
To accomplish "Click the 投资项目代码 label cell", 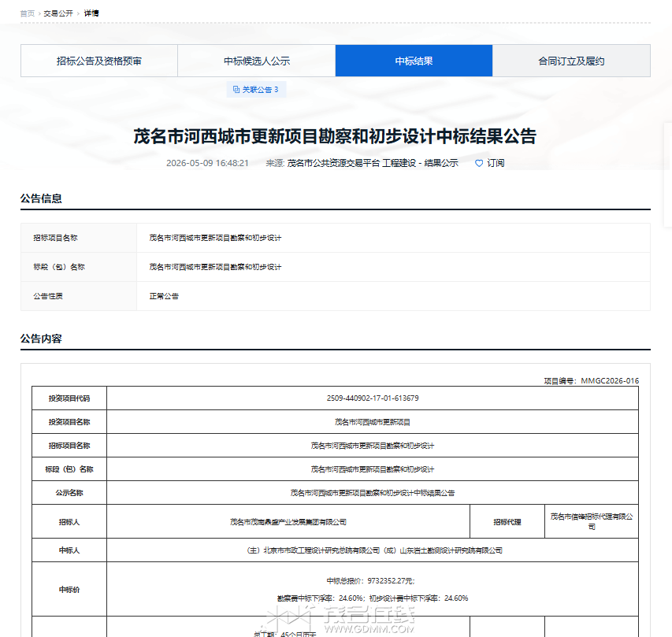I will pyautogui.click(x=69, y=398).
